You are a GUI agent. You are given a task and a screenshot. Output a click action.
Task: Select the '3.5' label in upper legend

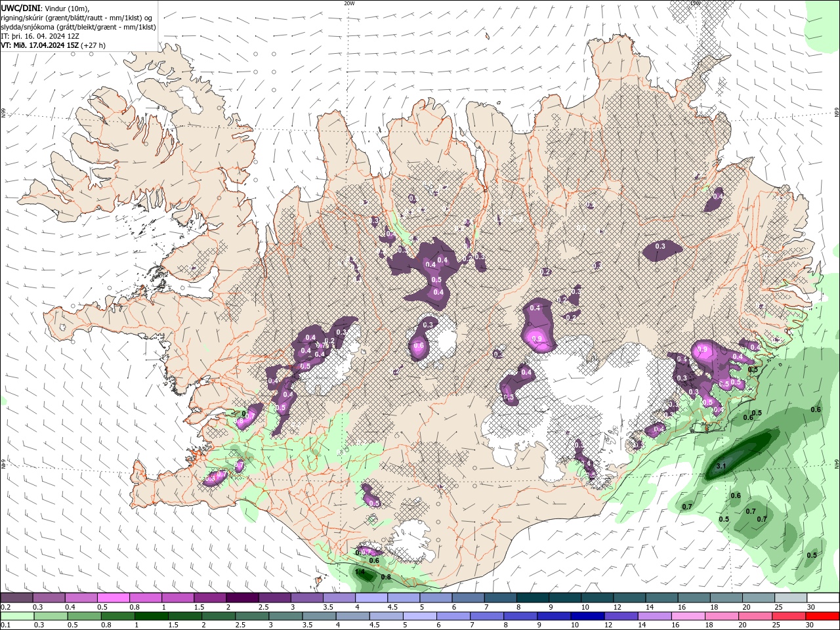click(x=327, y=607)
